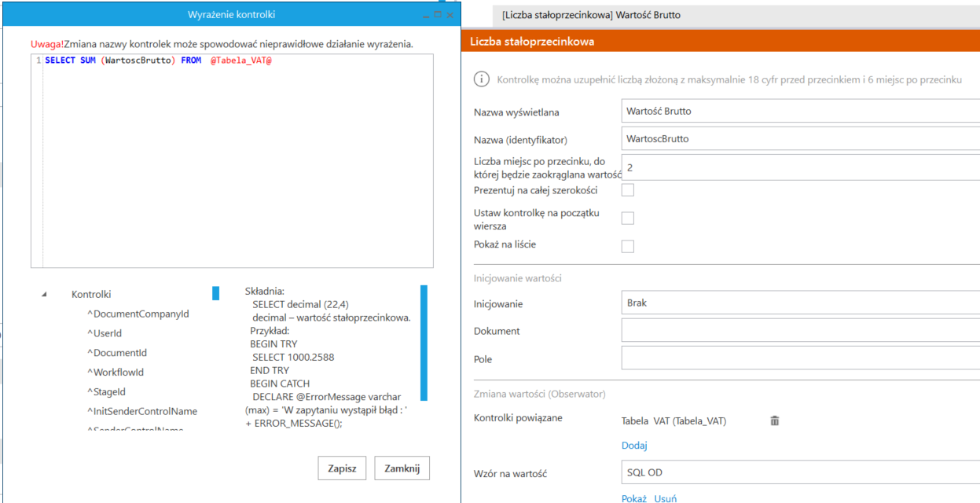
Task: Enable the Prezentuj na całej szerokości checkbox
Action: tap(628, 190)
